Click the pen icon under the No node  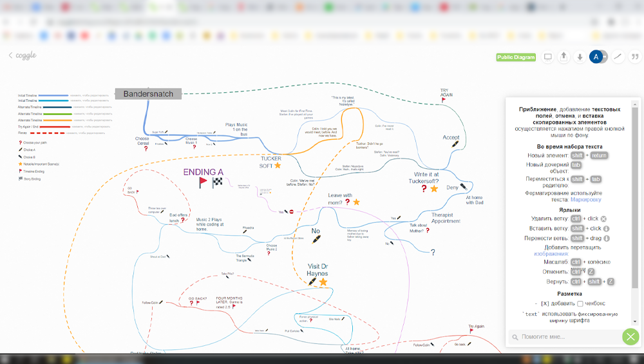pyautogui.click(x=316, y=240)
